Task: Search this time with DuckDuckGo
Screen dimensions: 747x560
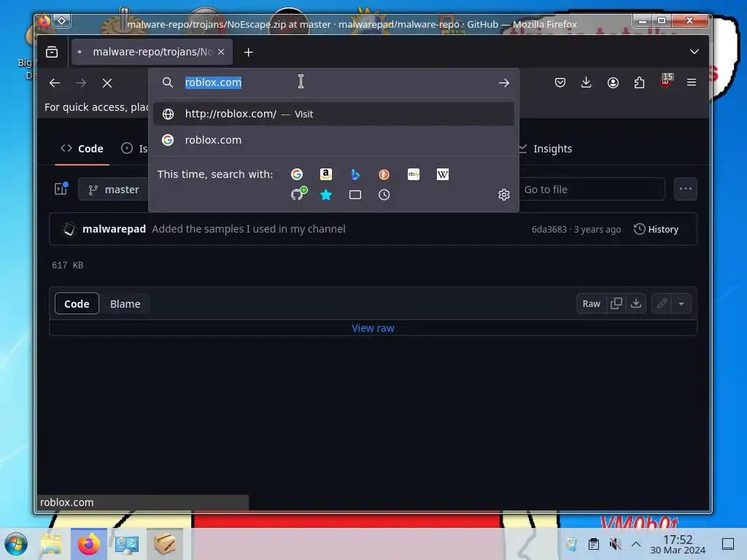Action: pyautogui.click(x=384, y=174)
